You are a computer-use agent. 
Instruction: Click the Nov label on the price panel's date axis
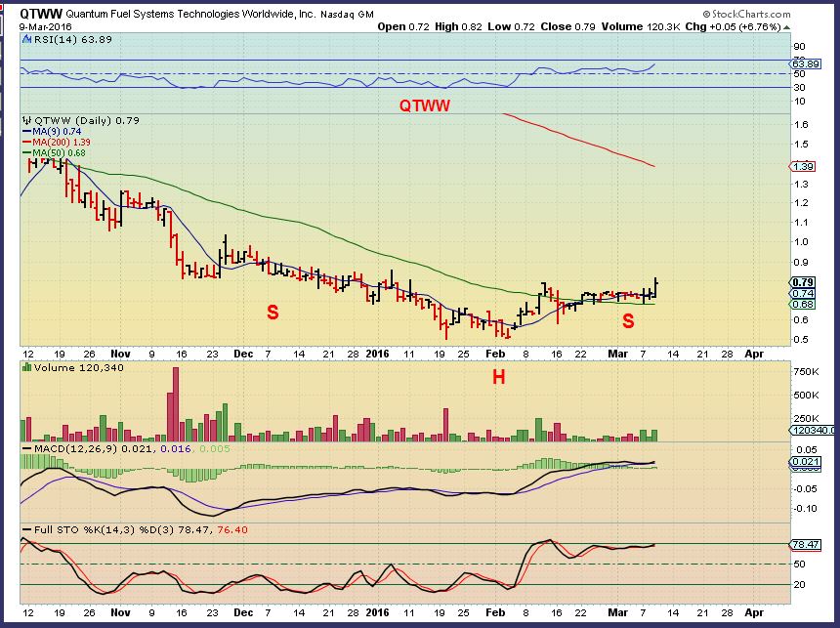point(120,355)
